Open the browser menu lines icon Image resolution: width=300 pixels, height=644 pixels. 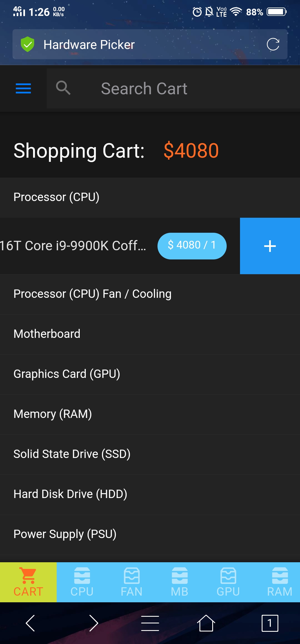coord(150,623)
